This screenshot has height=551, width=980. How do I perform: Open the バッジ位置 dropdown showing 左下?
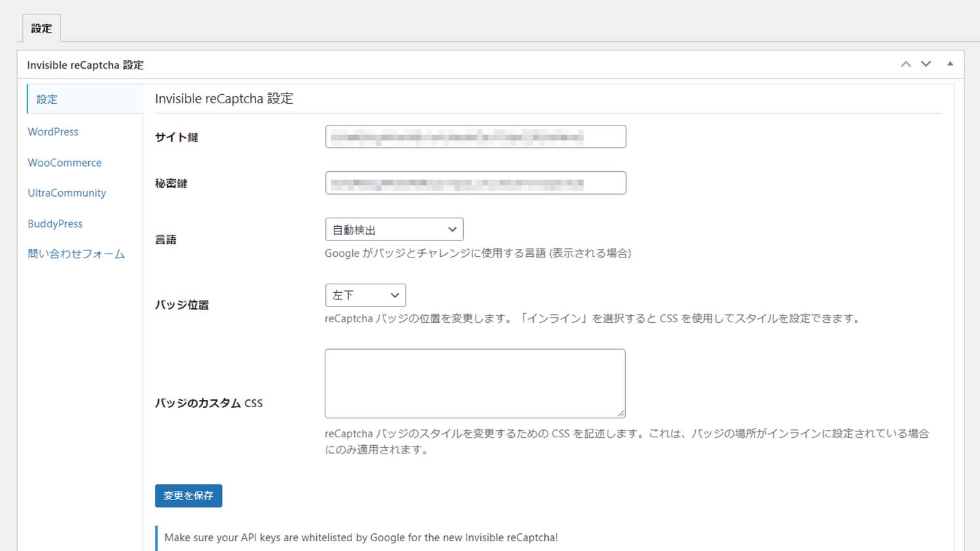(365, 295)
